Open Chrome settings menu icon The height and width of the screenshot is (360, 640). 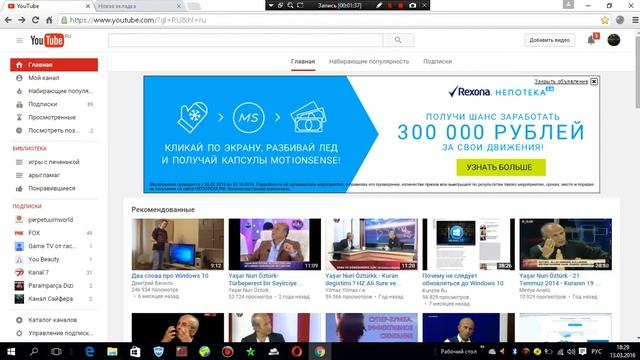coord(635,20)
